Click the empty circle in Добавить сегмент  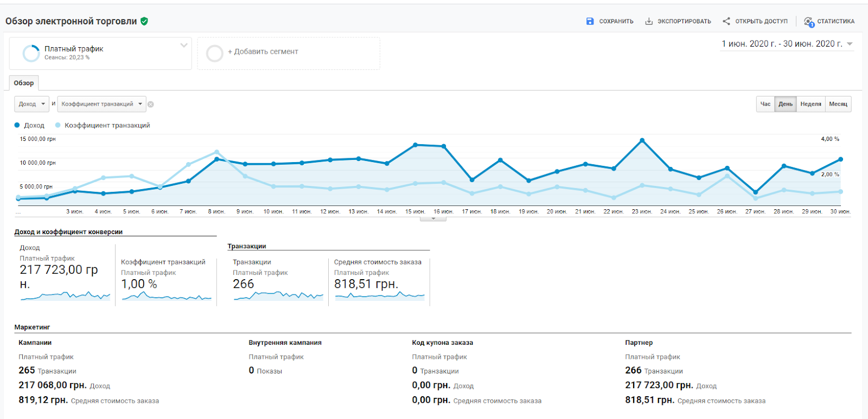[215, 53]
